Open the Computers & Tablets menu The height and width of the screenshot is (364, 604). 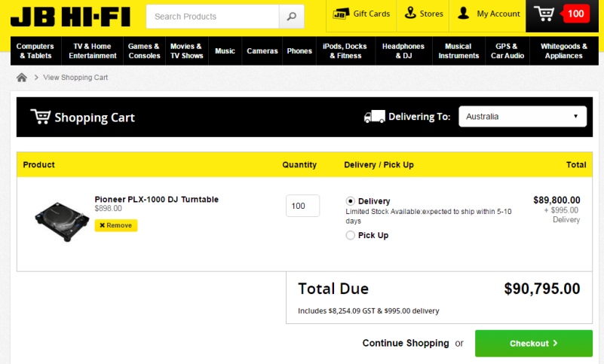coord(35,50)
